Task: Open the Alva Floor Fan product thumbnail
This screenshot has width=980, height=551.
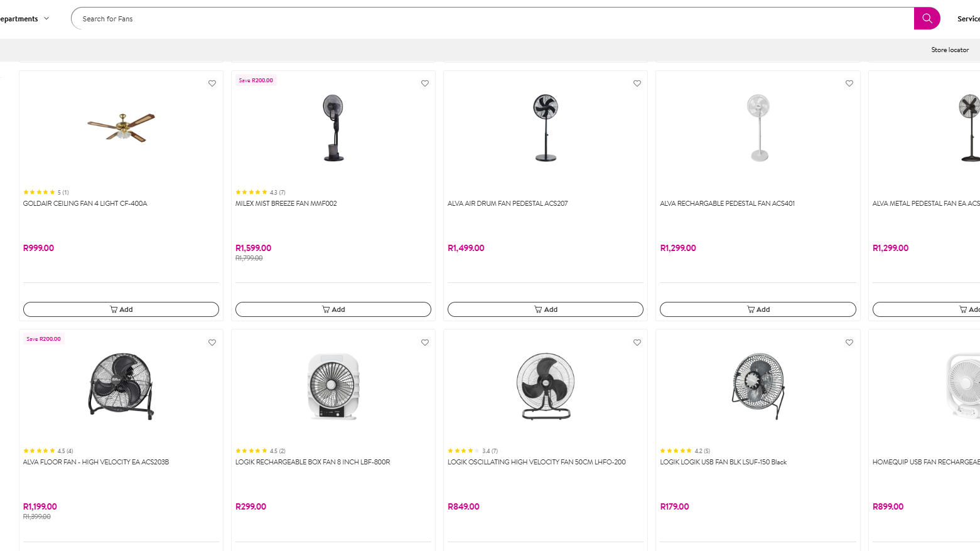Action: coord(121,385)
